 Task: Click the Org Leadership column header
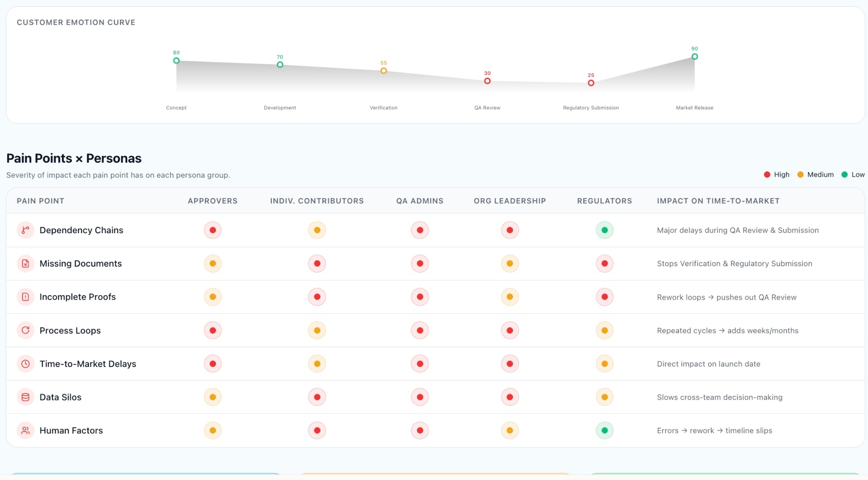[x=509, y=201]
